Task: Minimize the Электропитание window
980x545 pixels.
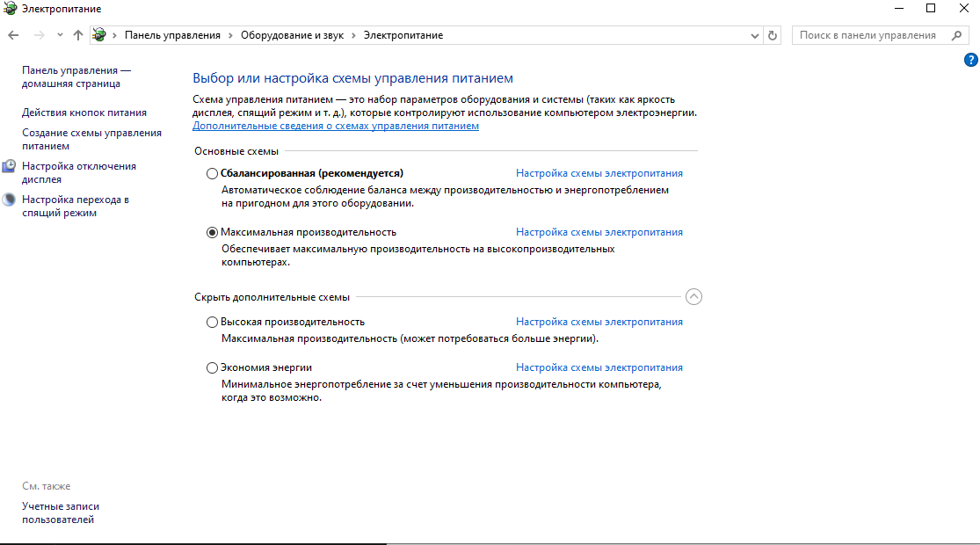Action: [899, 9]
